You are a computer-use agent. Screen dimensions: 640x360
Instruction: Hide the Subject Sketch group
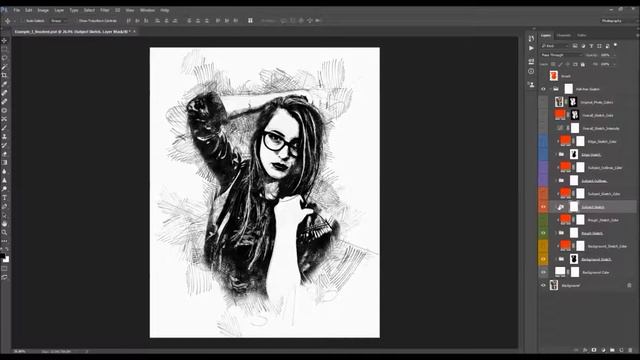(x=543, y=207)
